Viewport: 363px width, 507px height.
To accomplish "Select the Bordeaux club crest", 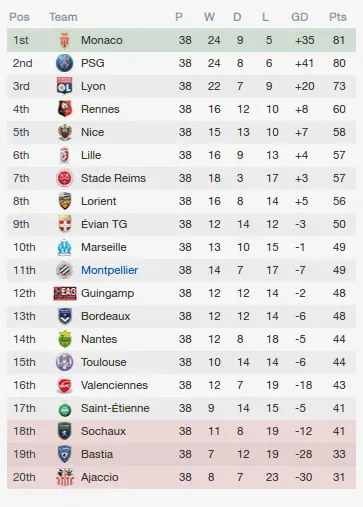I will tap(65, 316).
